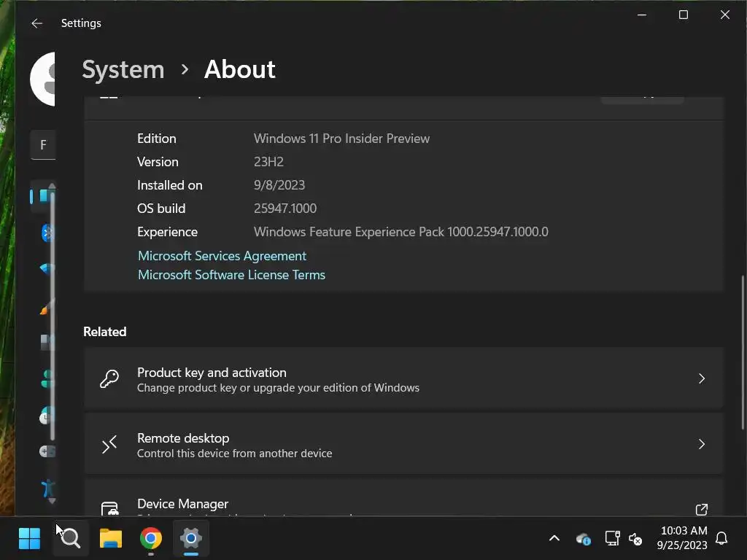Open File Explorer from the taskbar

(x=111, y=539)
